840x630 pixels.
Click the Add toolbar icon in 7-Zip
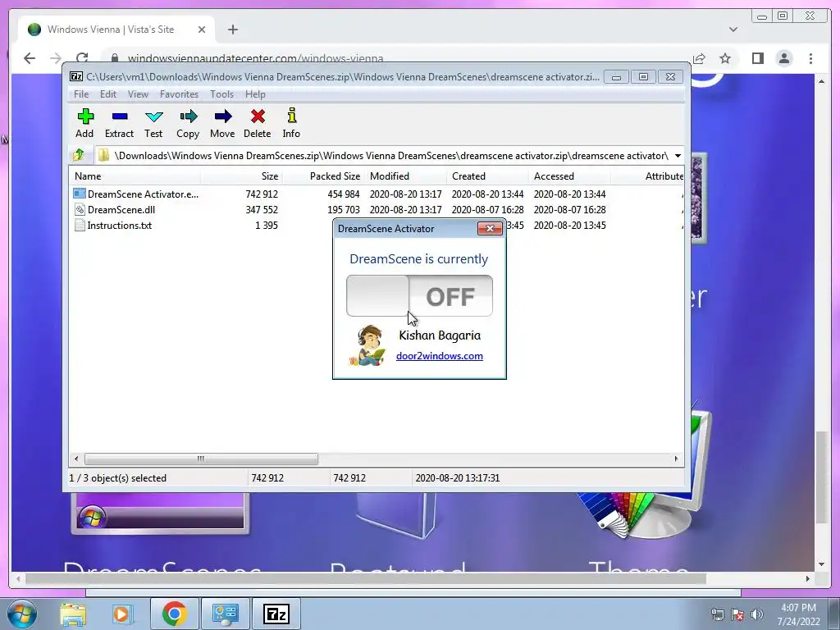[x=85, y=116]
